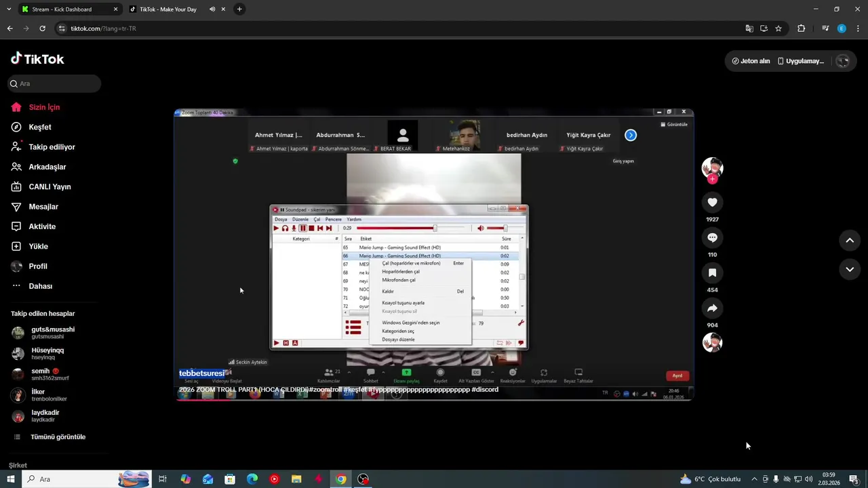Click #zoomtroll hashtag in caption
Screen dimensions: 868x488
tap(325, 390)
